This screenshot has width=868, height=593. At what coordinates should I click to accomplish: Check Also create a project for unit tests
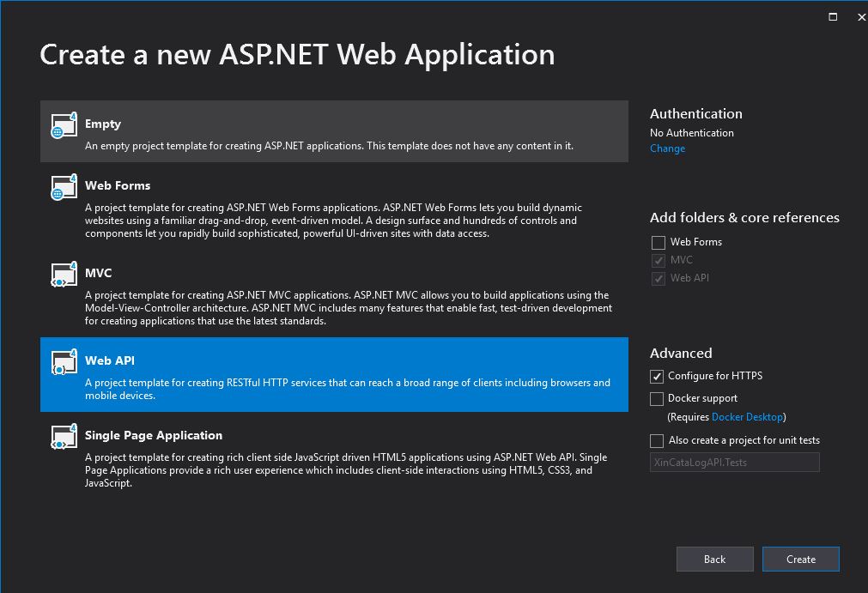657,440
